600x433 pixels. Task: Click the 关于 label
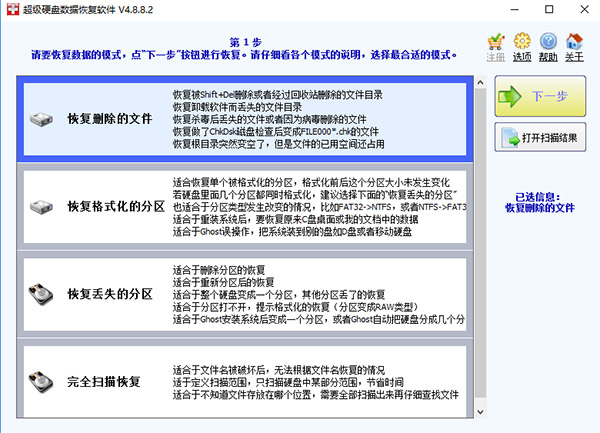tap(574, 57)
